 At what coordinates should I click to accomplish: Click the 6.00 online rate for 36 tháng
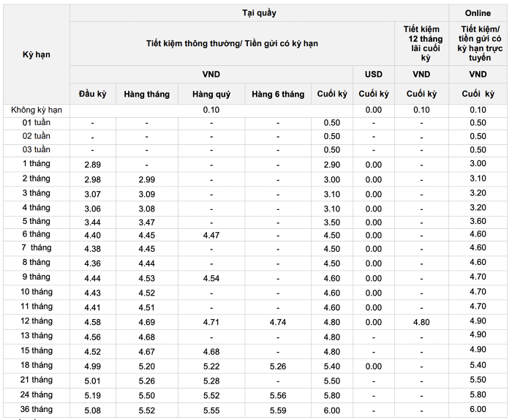(x=478, y=409)
